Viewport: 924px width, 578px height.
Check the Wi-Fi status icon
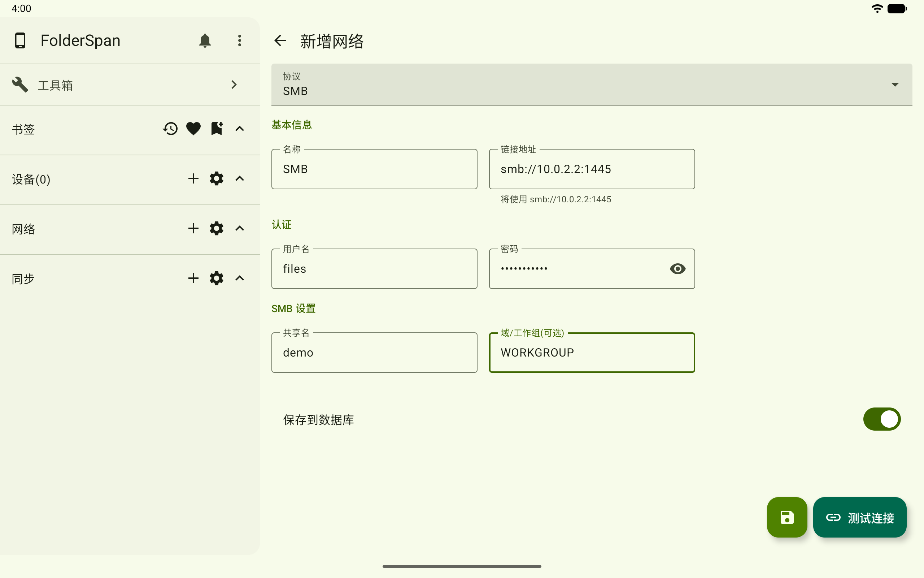pos(877,8)
